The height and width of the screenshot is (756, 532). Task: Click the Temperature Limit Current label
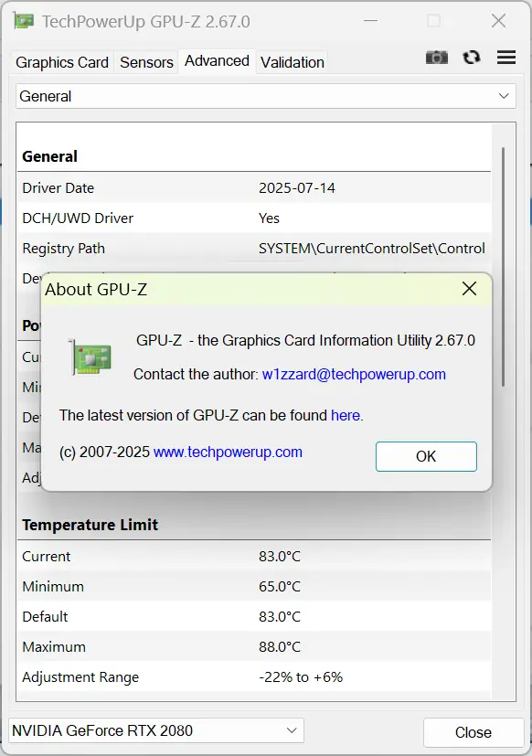(x=47, y=557)
